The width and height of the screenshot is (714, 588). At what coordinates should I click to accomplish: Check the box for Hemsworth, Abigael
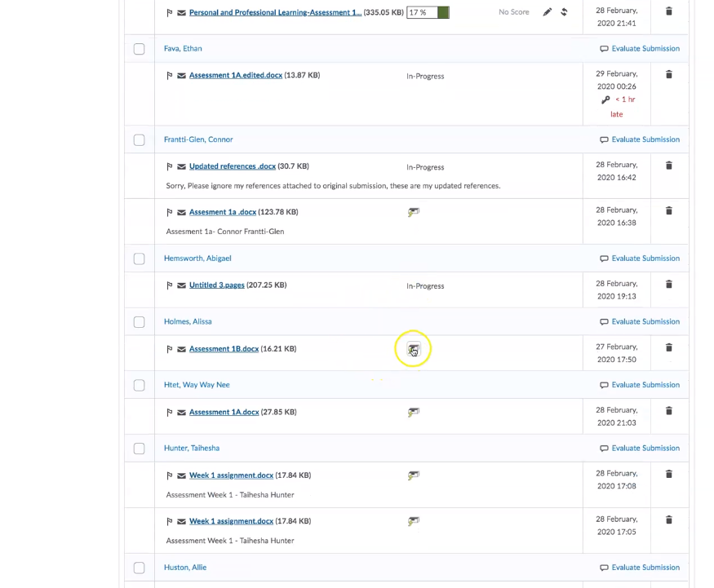140,259
